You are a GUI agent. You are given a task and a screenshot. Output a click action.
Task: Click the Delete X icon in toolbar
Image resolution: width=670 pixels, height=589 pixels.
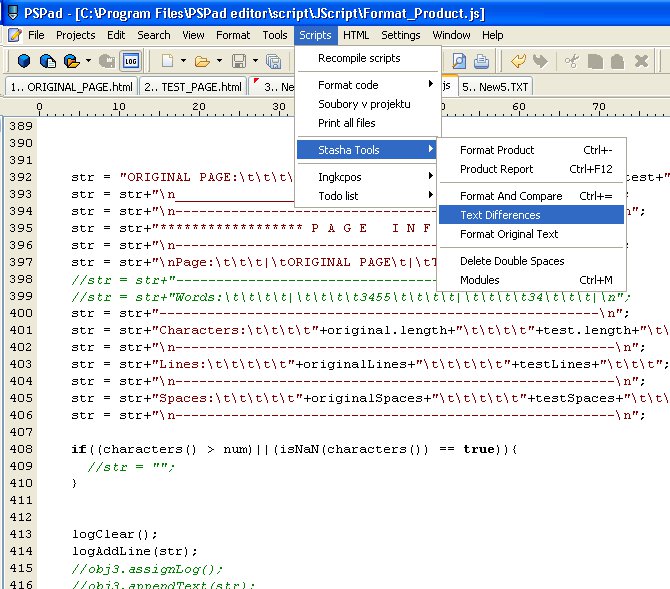click(x=641, y=61)
